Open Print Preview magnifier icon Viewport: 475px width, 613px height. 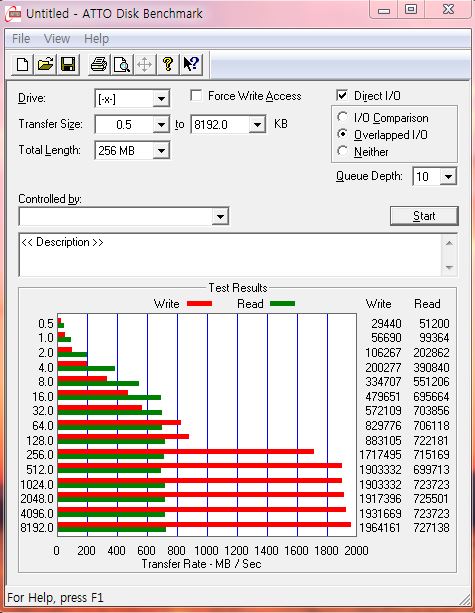pyautogui.click(x=122, y=64)
